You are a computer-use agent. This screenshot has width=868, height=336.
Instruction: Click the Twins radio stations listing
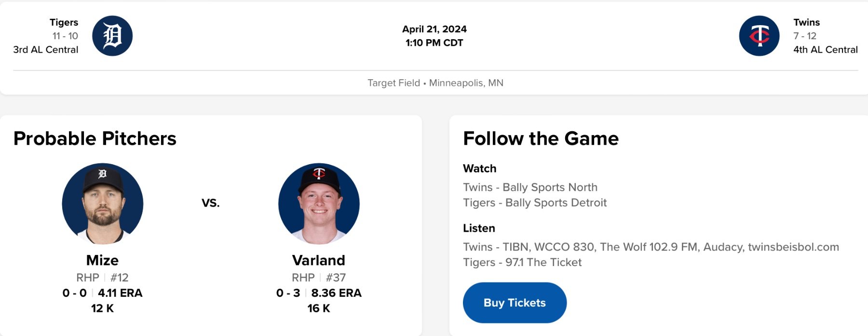[x=651, y=247]
